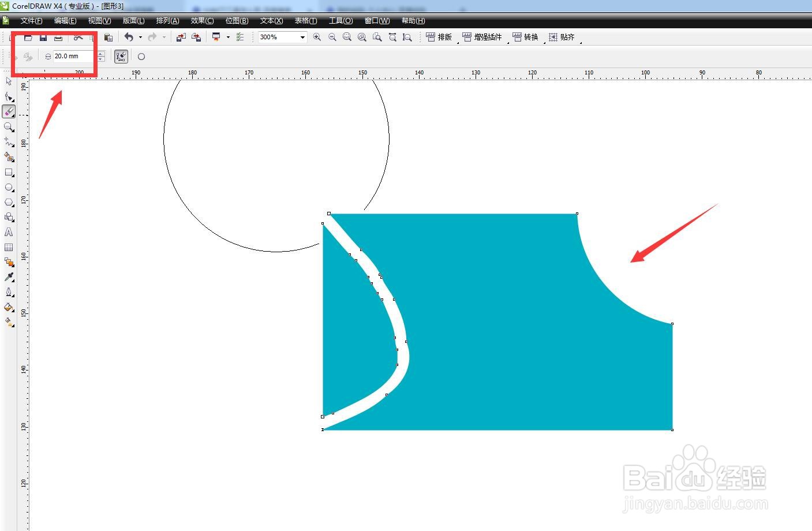Click the Zoom to selected icon
Image resolution: width=812 pixels, height=531 pixels.
347,37
